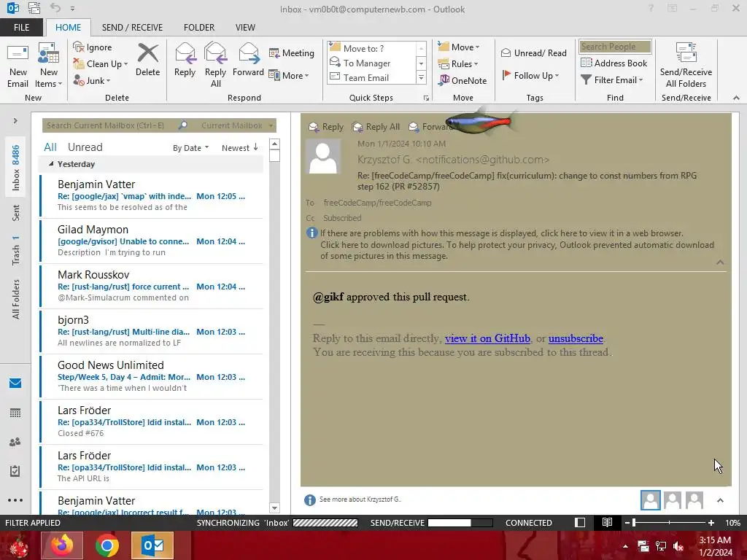747x560 pixels.
Task: Open the Current Mailbox scope dropdown
Action: tap(237, 125)
